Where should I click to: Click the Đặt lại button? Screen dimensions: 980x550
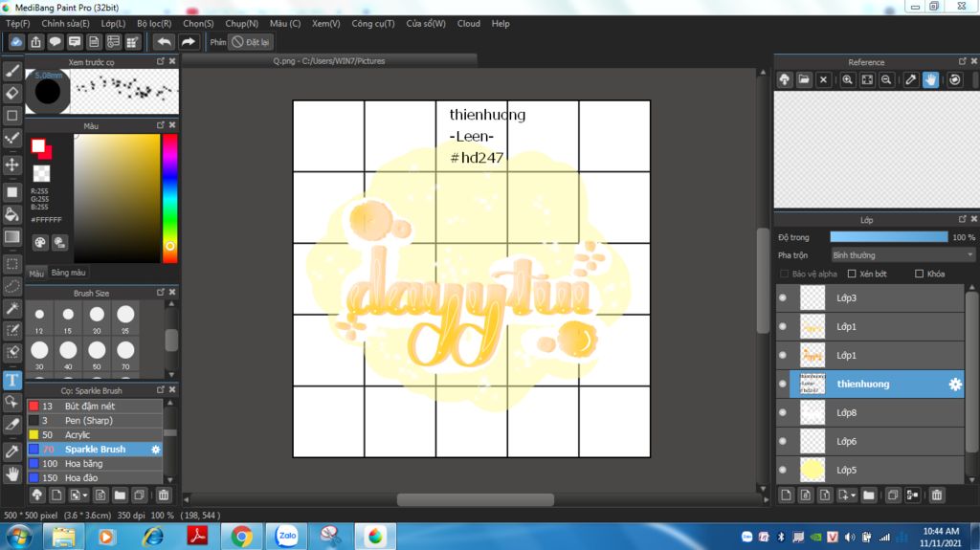click(x=251, y=42)
